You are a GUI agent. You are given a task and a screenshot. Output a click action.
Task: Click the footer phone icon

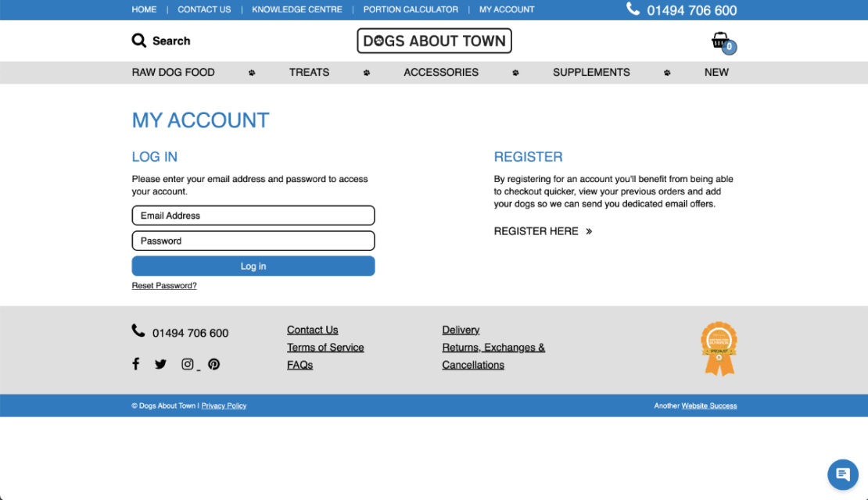[x=138, y=330]
